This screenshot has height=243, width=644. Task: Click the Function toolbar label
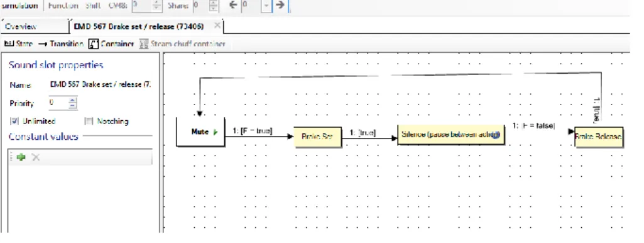(x=63, y=6)
